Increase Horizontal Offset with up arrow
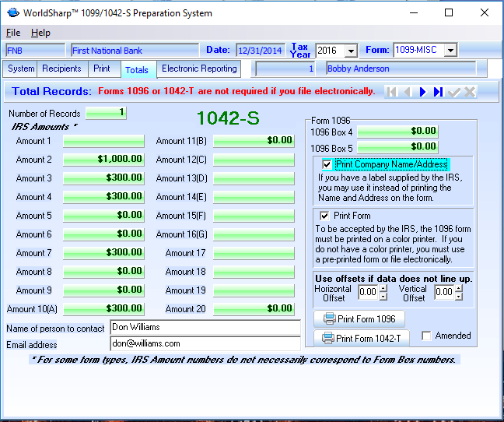 [x=383, y=288]
